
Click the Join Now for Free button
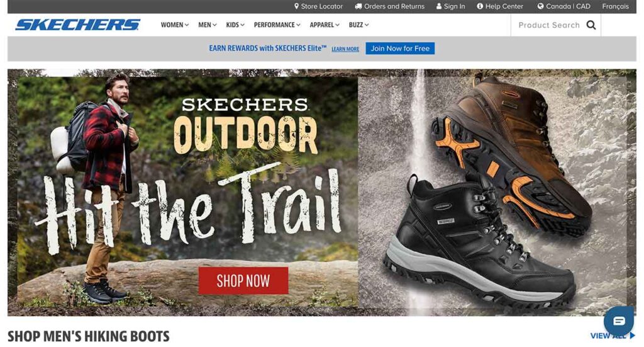pos(400,48)
